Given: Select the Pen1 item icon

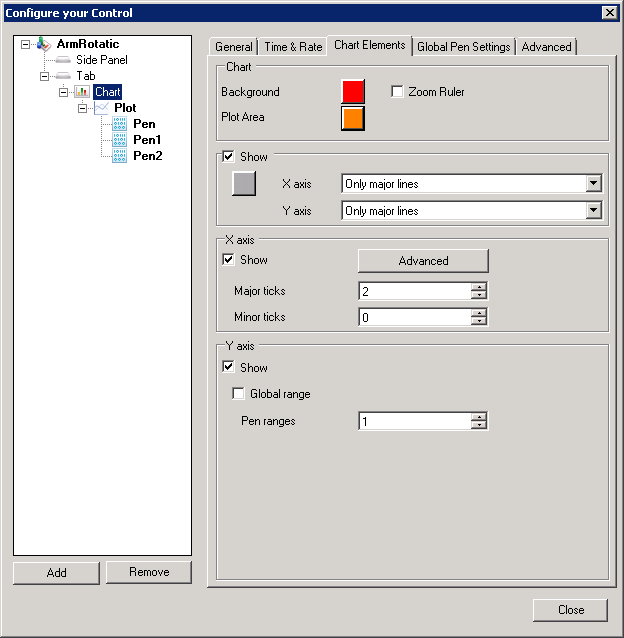Looking at the screenshot, I should tap(120, 140).
